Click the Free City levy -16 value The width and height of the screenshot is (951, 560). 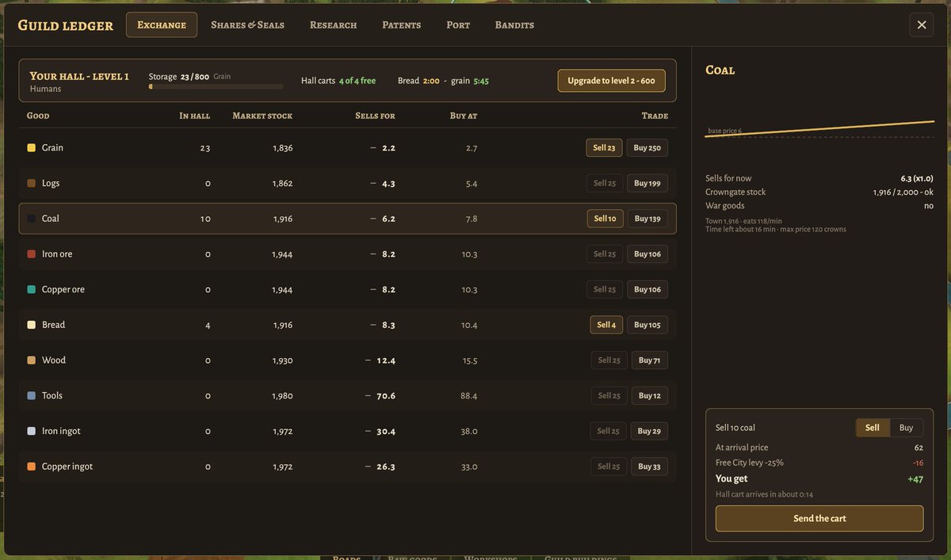pyautogui.click(x=918, y=463)
